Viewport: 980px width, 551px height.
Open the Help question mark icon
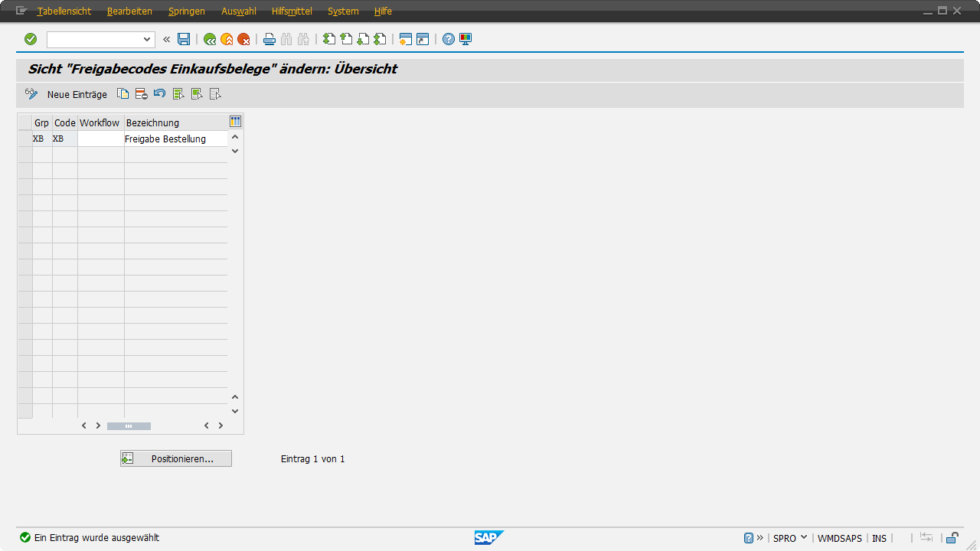[x=449, y=39]
